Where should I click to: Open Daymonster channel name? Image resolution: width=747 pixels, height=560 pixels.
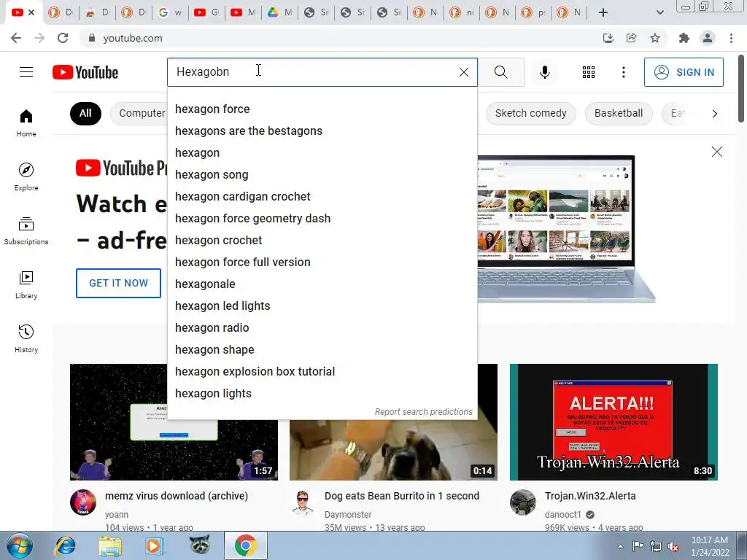point(348,515)
